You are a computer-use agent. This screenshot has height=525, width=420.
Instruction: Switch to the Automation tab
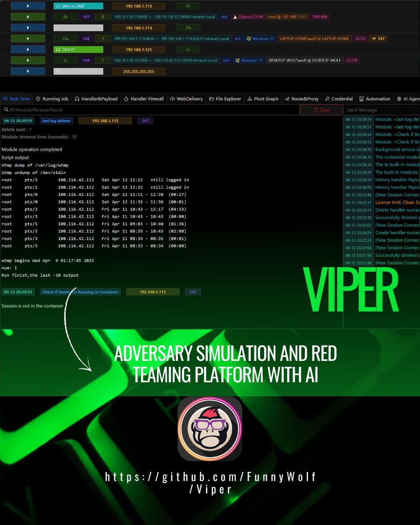pyautogui.click(x=374, y=98)
